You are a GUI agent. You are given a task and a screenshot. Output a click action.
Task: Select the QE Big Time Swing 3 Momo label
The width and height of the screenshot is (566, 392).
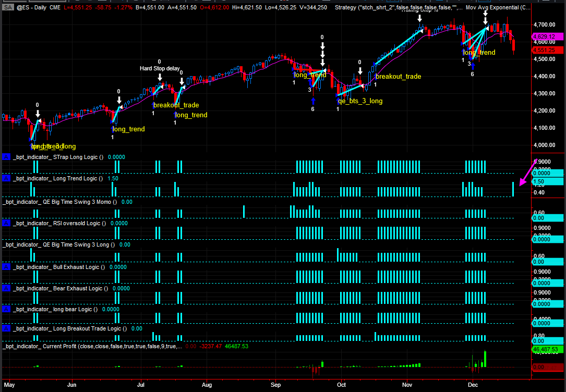(x=63, y=201)
